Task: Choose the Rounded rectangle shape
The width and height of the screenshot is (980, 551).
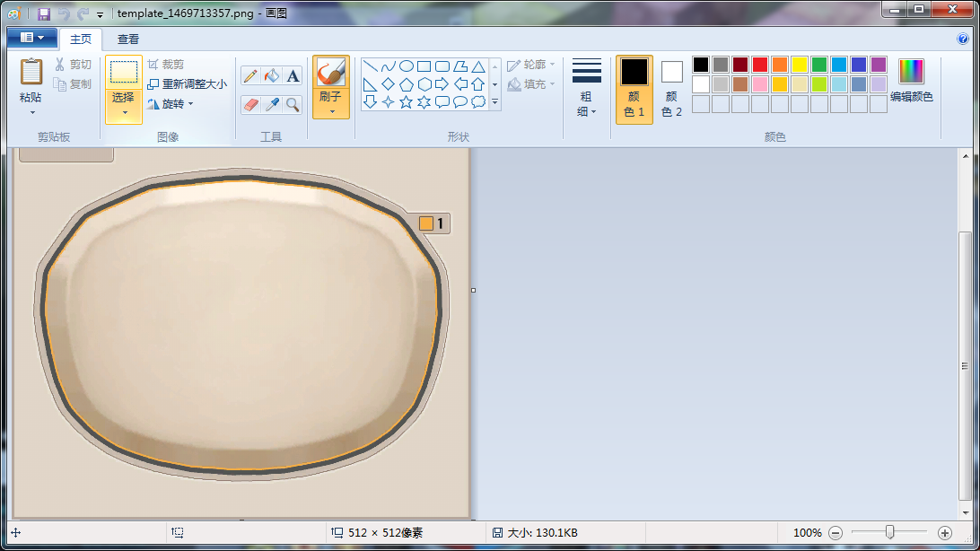Action: tap(442, 66)
